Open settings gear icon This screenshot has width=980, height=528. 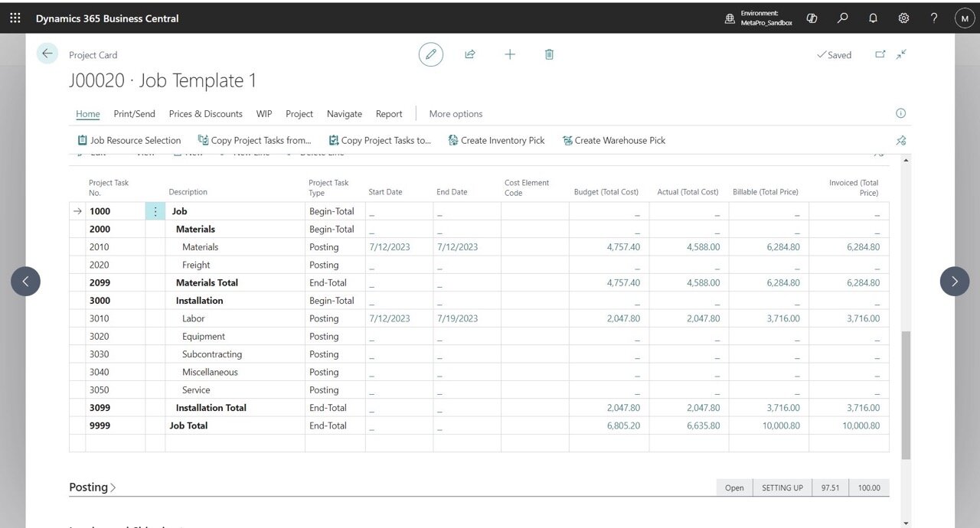[903, 18]
